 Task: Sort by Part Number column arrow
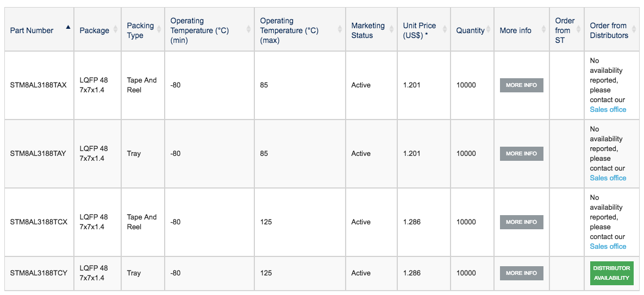(68, 27)
